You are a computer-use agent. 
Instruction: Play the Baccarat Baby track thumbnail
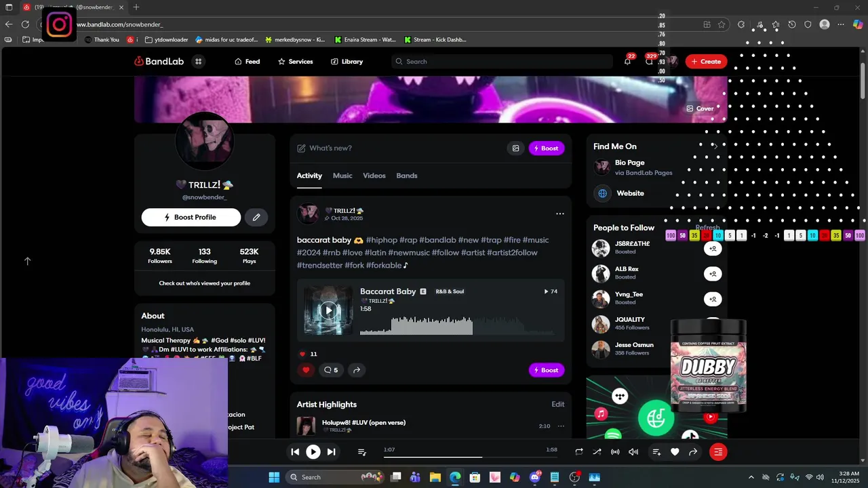tap(328, 310)
